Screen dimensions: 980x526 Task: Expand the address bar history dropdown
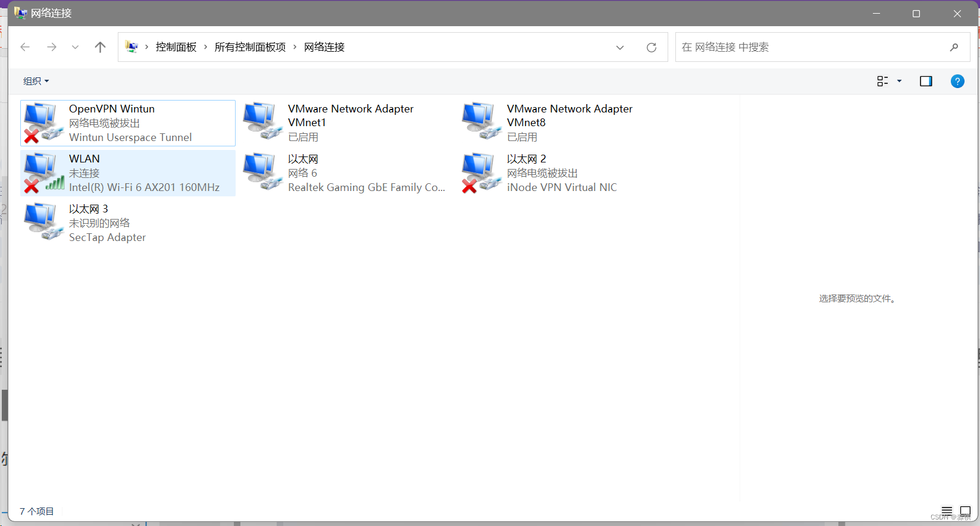point(620,48)
